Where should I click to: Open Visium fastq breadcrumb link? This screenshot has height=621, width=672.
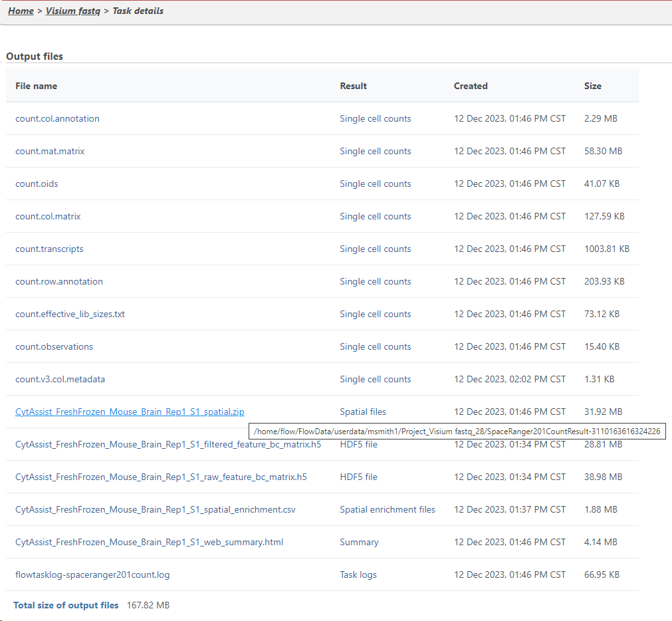(x=72, y=11)
